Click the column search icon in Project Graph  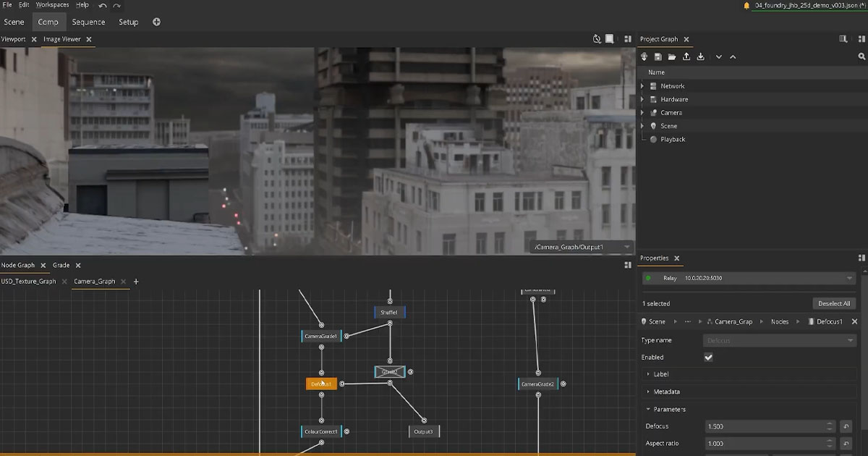tap(843, 39)
